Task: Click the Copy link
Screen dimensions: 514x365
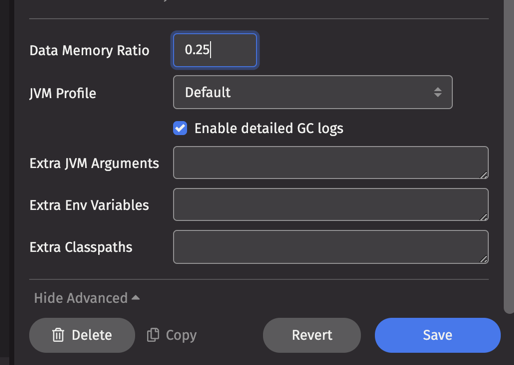Action: tap(172, 335)
